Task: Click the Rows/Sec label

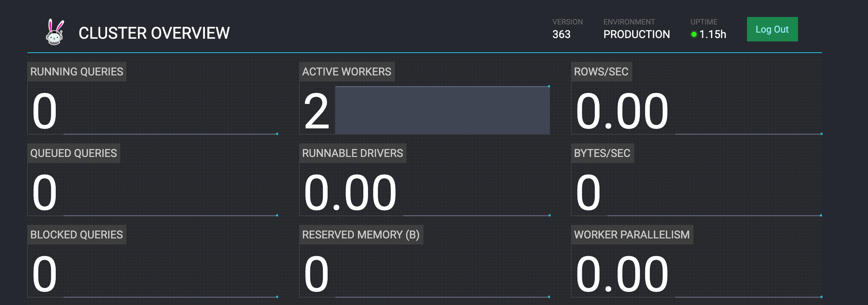Action: coord(601,72)
